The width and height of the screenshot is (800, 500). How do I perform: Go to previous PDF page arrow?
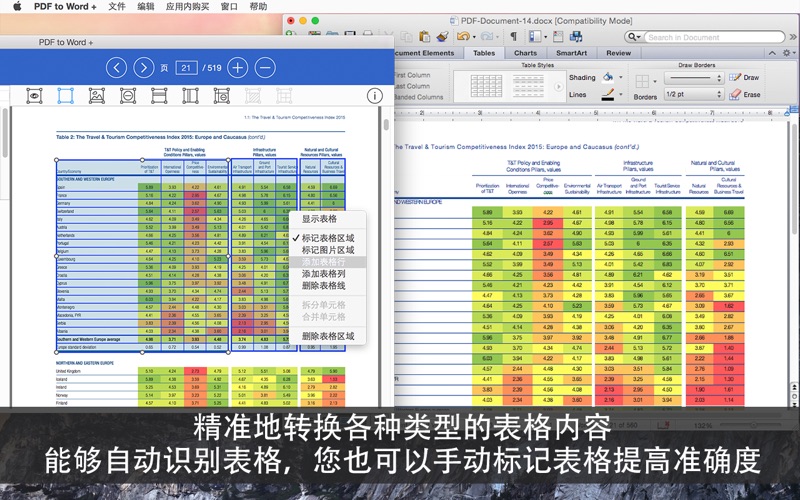[x=116, y=67]
